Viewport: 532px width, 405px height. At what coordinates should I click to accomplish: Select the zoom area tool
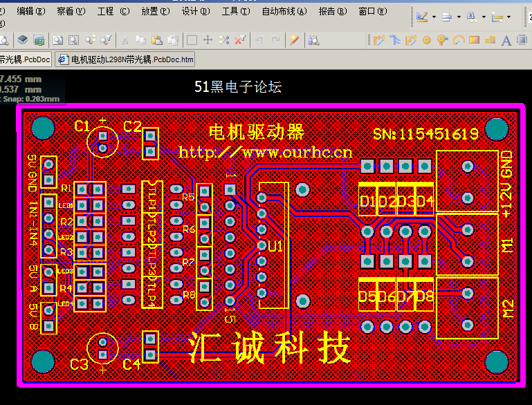click(73, 40)
